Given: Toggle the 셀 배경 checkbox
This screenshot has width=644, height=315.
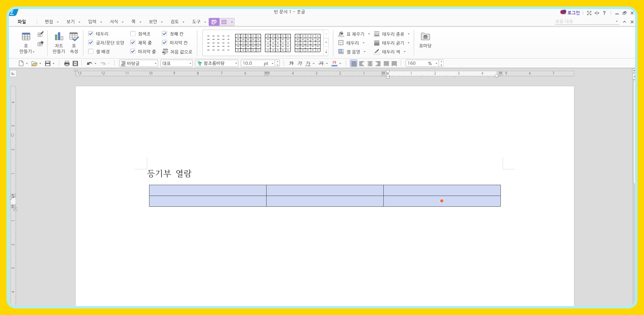Looking at the screenshot, I should point(91,51).
